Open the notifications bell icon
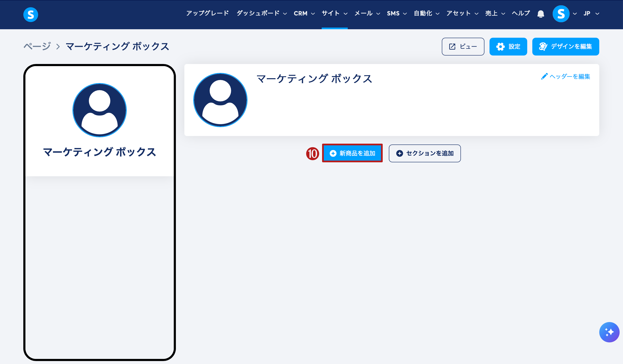This screenshot has height=364, width=623. tap(541, 14)
